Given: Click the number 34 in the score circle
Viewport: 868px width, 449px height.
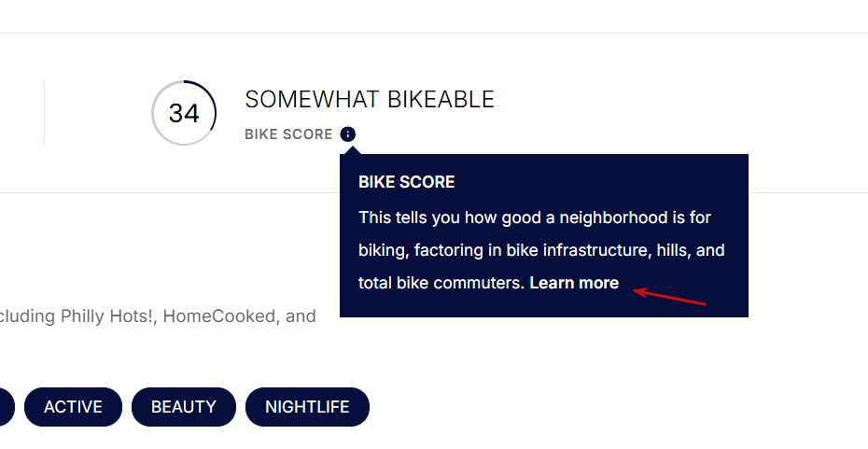Looking at the screenshot, I should tap(184, 114).
